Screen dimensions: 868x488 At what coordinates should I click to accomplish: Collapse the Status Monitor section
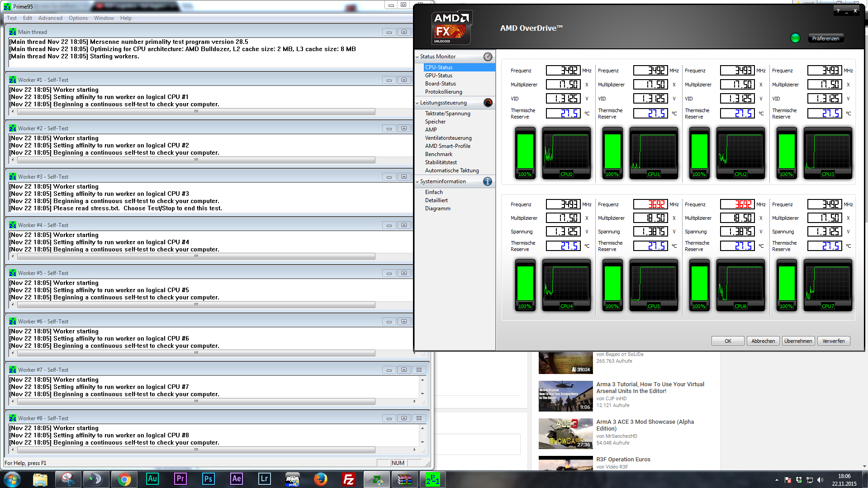click(417, 57)
